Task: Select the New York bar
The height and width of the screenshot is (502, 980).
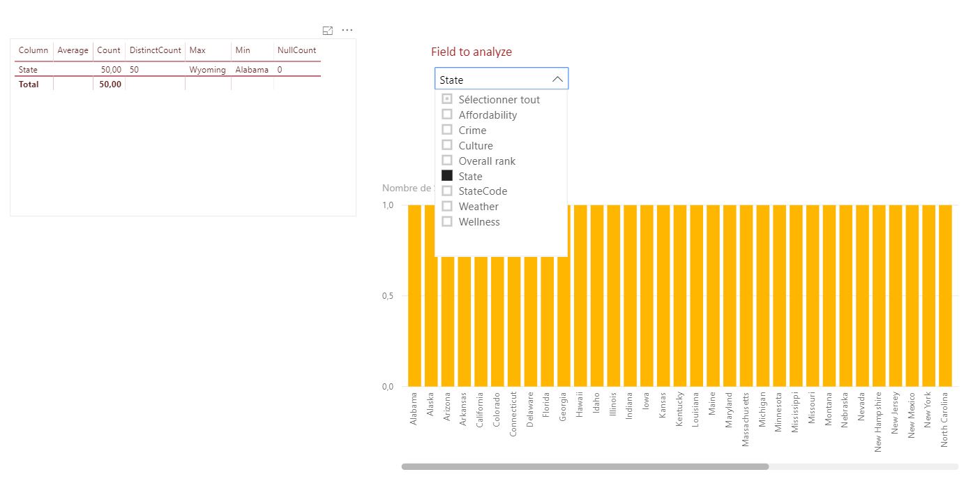Action: click(x=928, y=295)
